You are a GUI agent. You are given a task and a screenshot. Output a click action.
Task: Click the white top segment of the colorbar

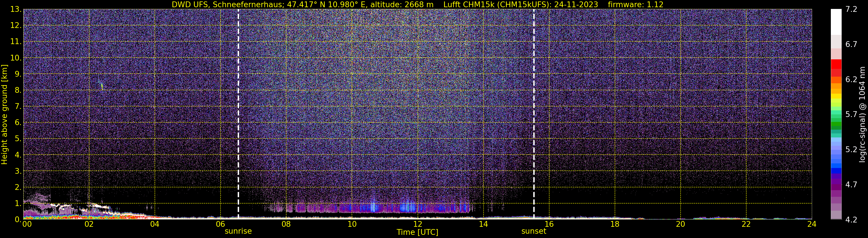pyautogui.click(x=836, y=22)
